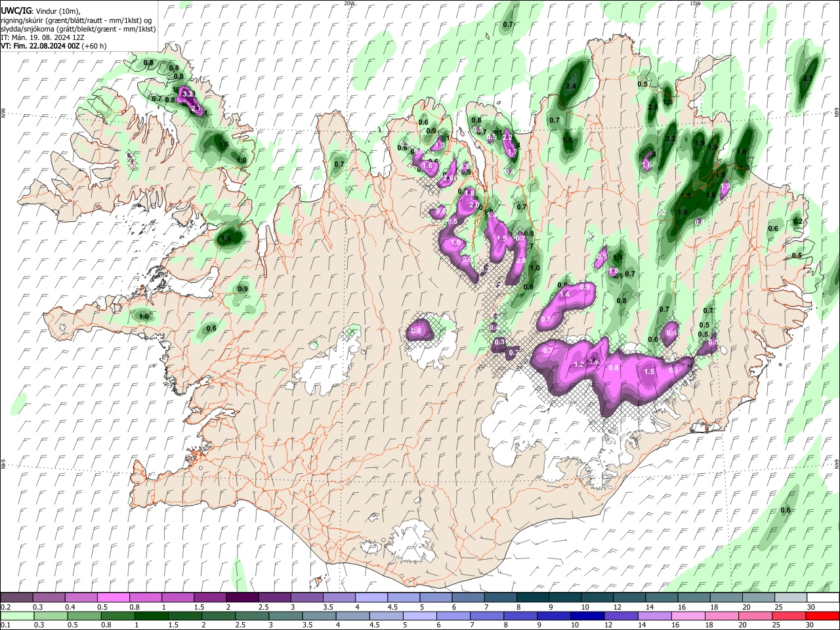Click the white swatch ending the upper legend row
The width and height of the screenshot is (840, 630).
(823, 598)
